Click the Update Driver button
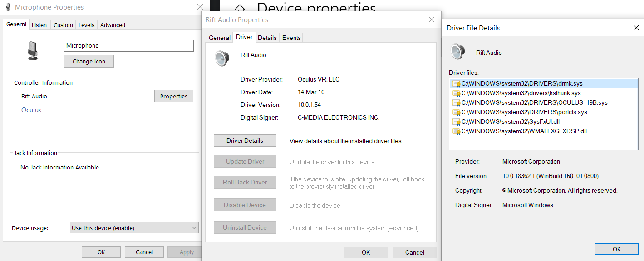Viewport: 644px width, 261px height. 245,161
